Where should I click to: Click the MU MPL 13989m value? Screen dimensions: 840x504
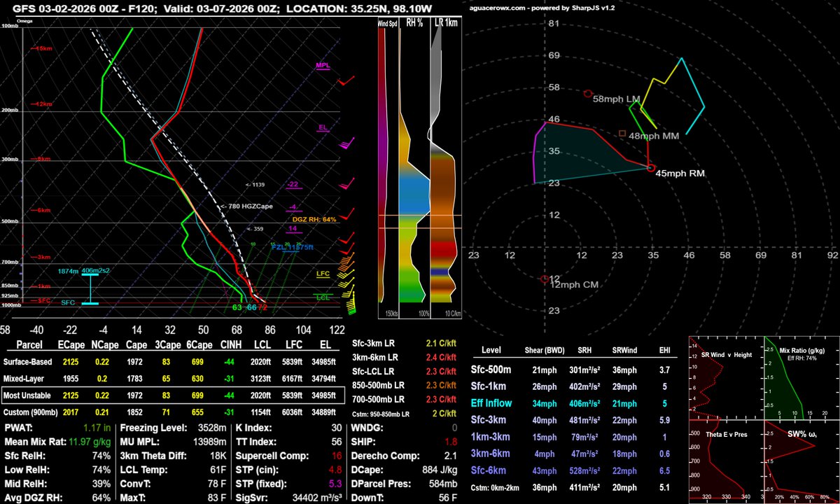[x=210, y=441]
